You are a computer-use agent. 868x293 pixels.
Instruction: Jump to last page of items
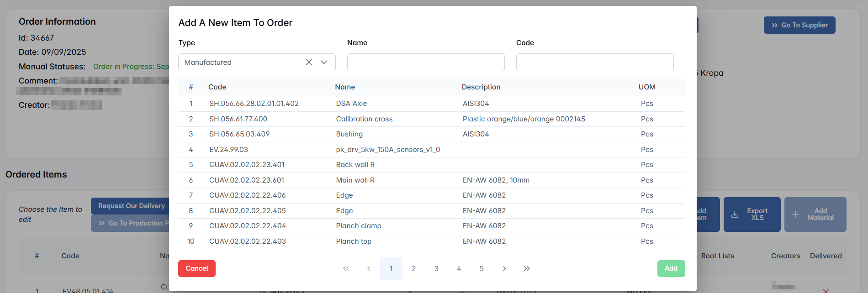coord(527,268)
